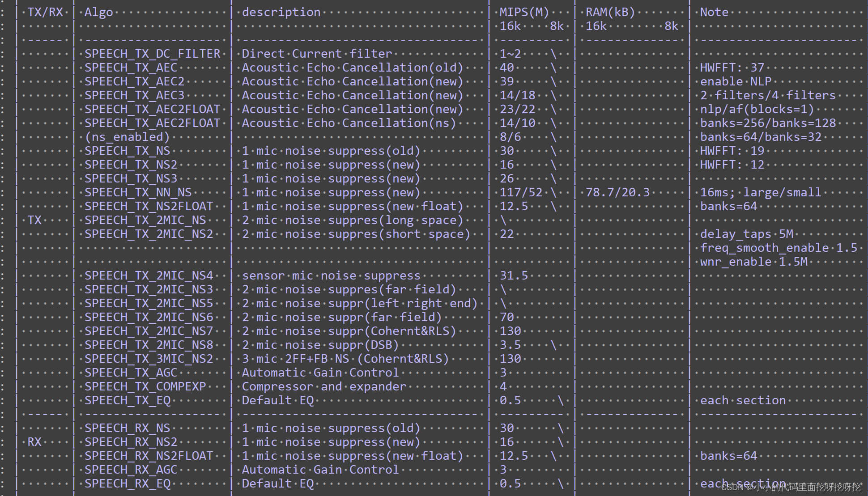
Task: Click the Note column header
Action: (x=714, y=12)
